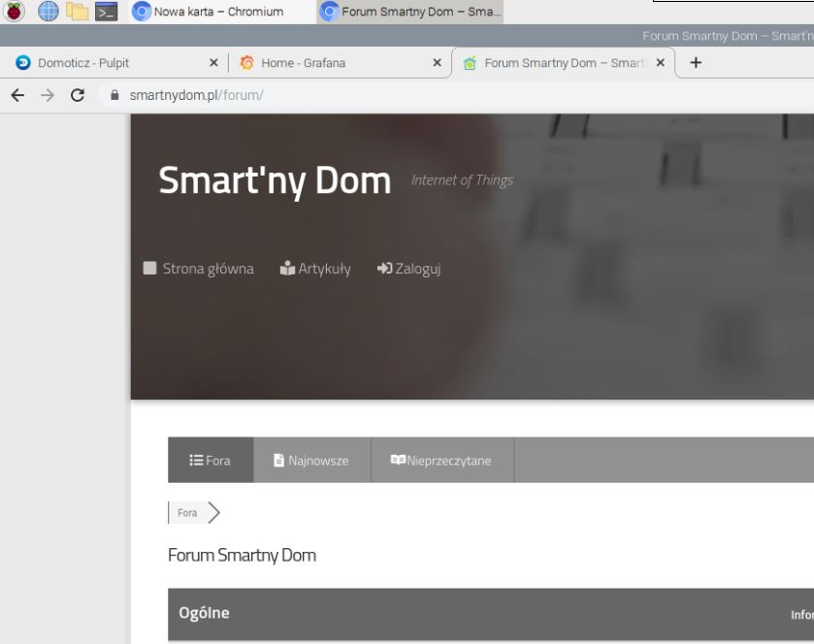Open the Artykuły section
Image resolution: width=814 pixels, height=644 pixels.
(x=324, y=269)
